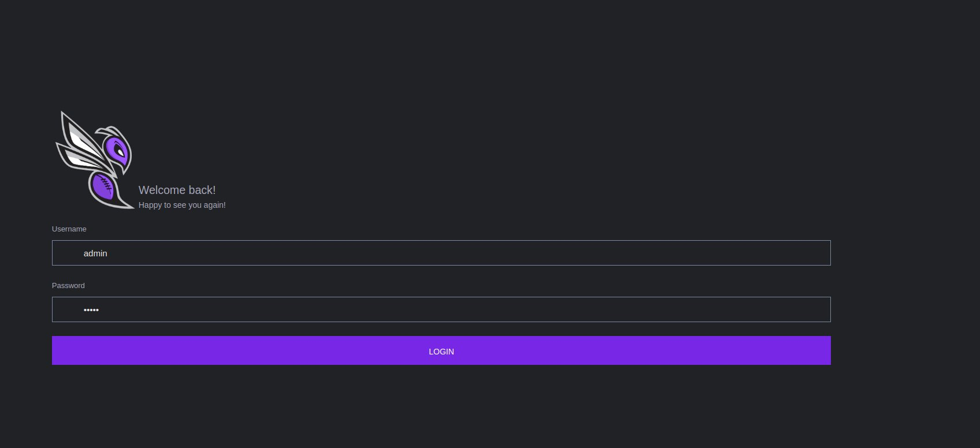Focus the Username input field
The height and width of the screenshot is (448, 980).
click(x=441, y=253)
